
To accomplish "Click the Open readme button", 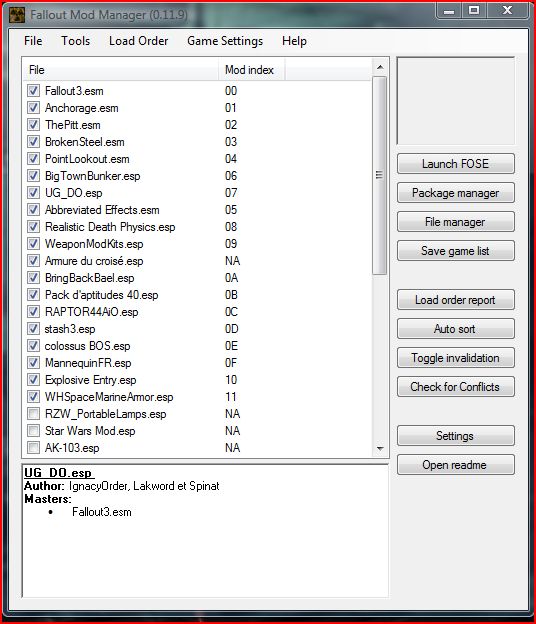I will tap(456, 465).
